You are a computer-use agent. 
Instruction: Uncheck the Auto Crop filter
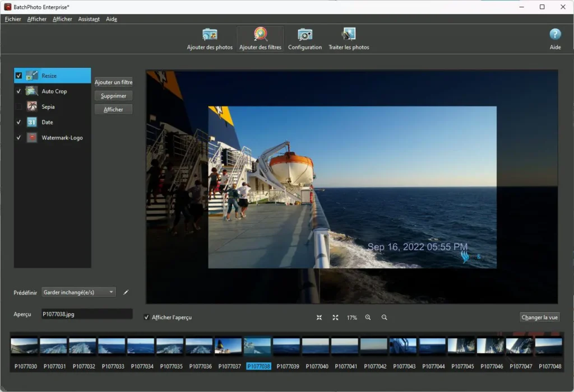tap(19, 91)
